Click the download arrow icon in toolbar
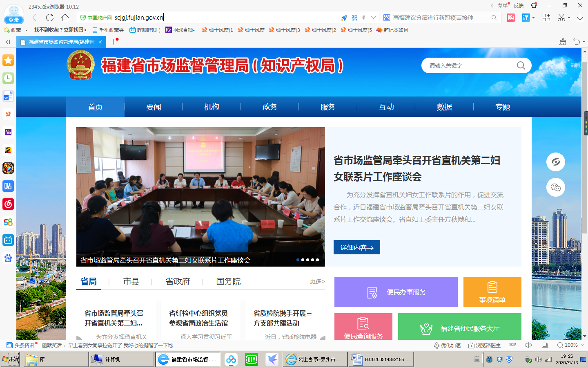The image size is (588, 368). (580, 18)
